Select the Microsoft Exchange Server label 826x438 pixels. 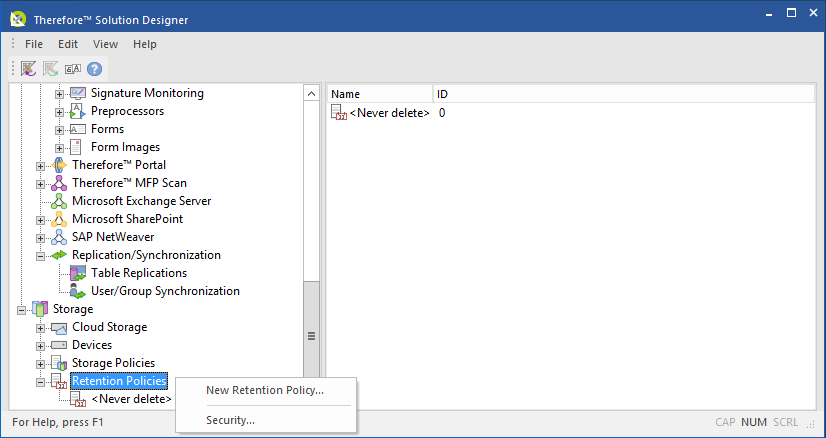click(x=142, y=201)
